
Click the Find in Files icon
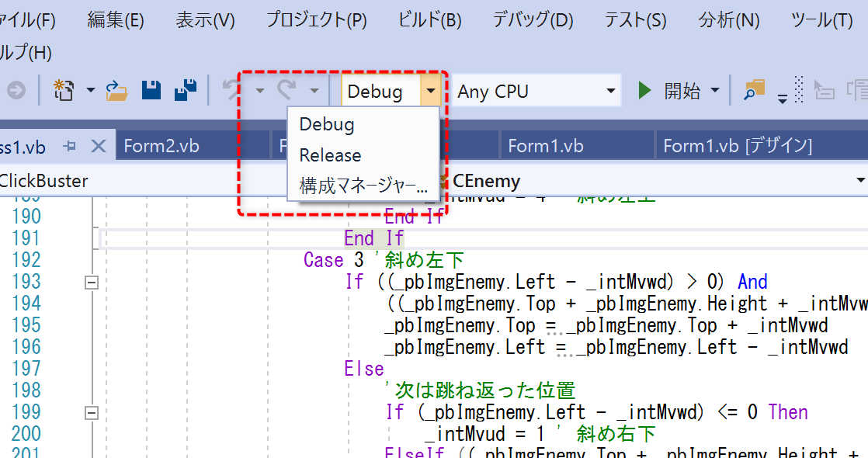tap(754, 90)
